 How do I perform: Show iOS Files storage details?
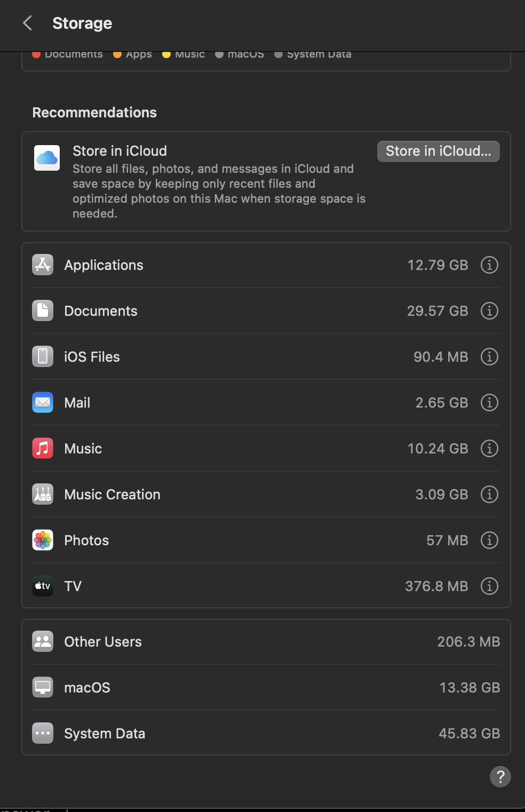pyautogui.click(x=489, y=357)
